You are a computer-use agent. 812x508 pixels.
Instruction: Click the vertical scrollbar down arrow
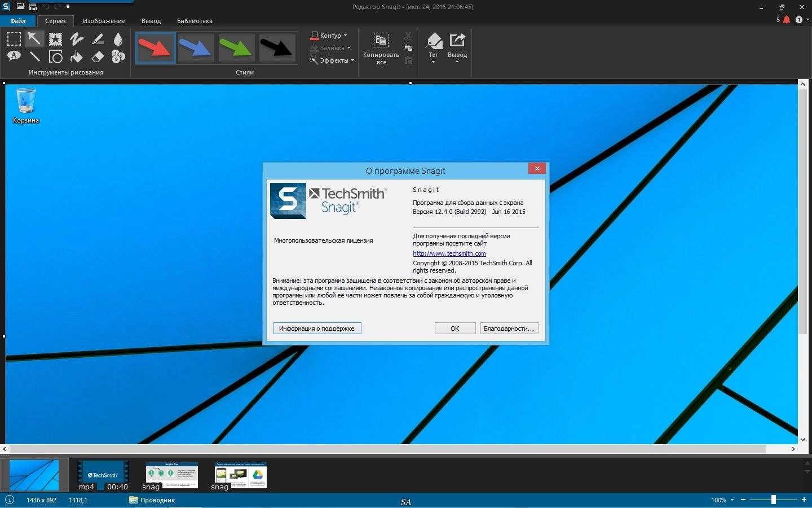point(802,439)
